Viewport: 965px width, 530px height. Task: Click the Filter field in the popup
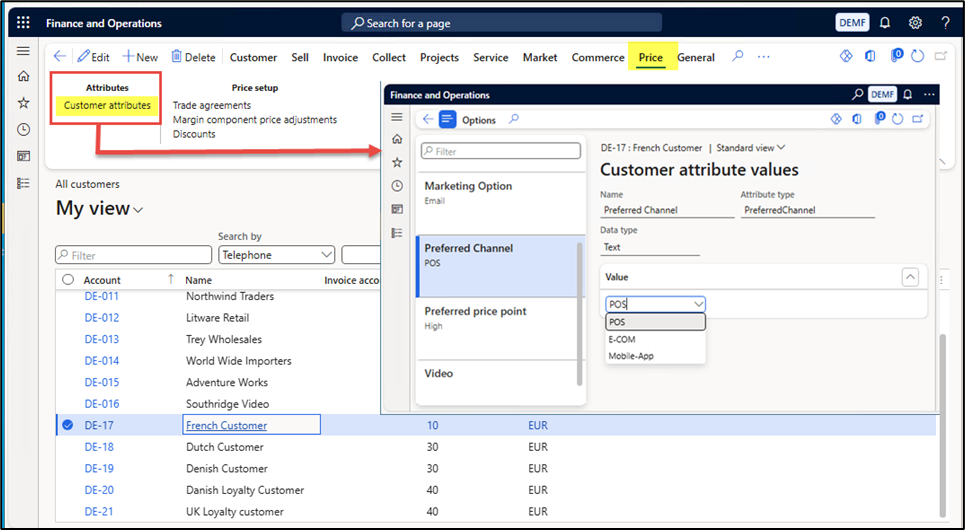tap(500, 151)
